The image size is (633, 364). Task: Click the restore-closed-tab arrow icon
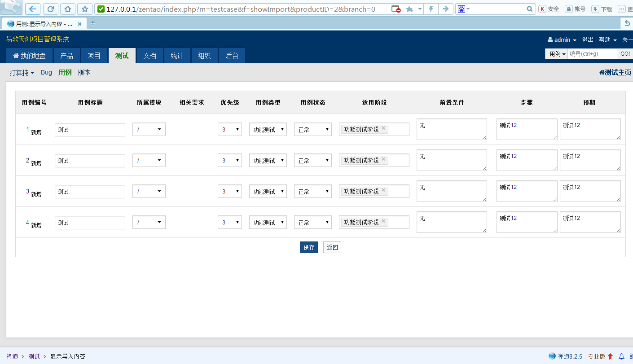tap(627, 23)
